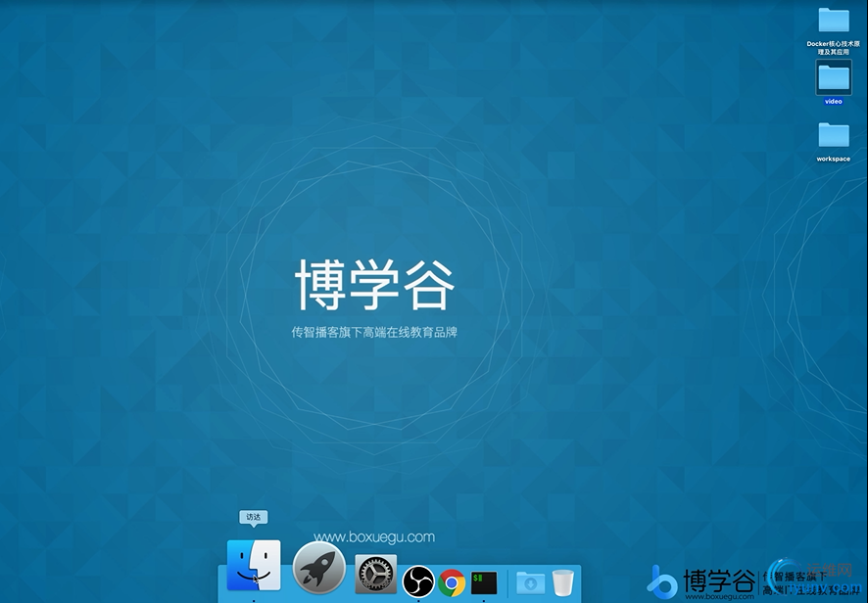Open the Trash in the dock

(563, 582)
